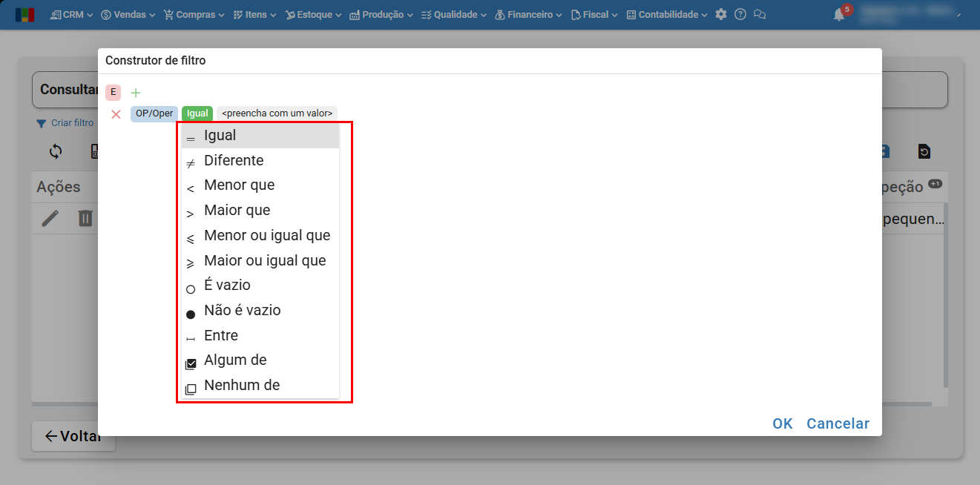Screen dimensions: 980x485
Task: Select the Igual operator option
Action: click(260, 136)
